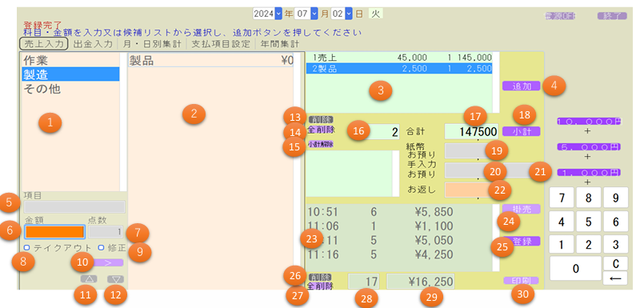Click the 掛売 button
Viewport: 644px width, 308px height.
pyautogui.click(x=522, y=209)
